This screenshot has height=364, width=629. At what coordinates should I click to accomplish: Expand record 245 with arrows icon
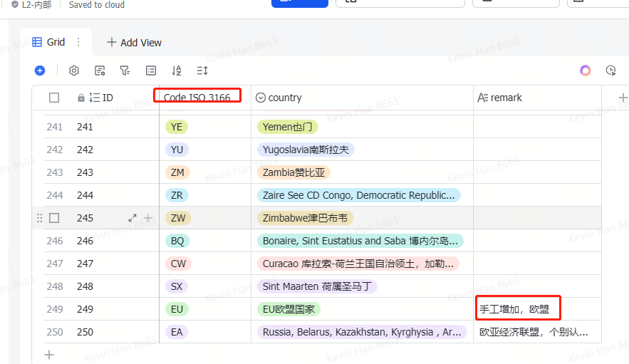tap(132, 218)
